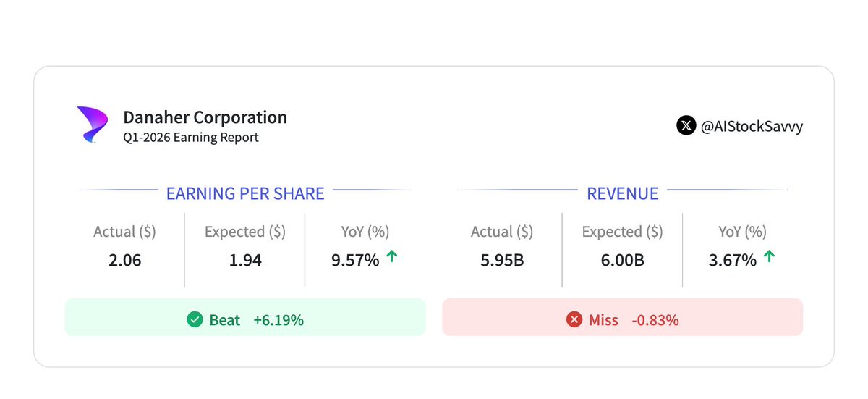Click the red Miss cross icon

point(575,319)
